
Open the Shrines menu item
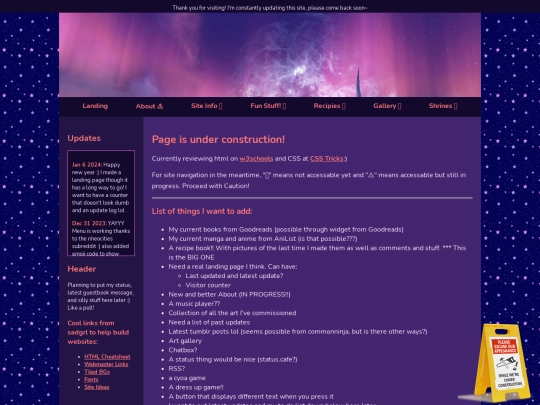(443, 106)
